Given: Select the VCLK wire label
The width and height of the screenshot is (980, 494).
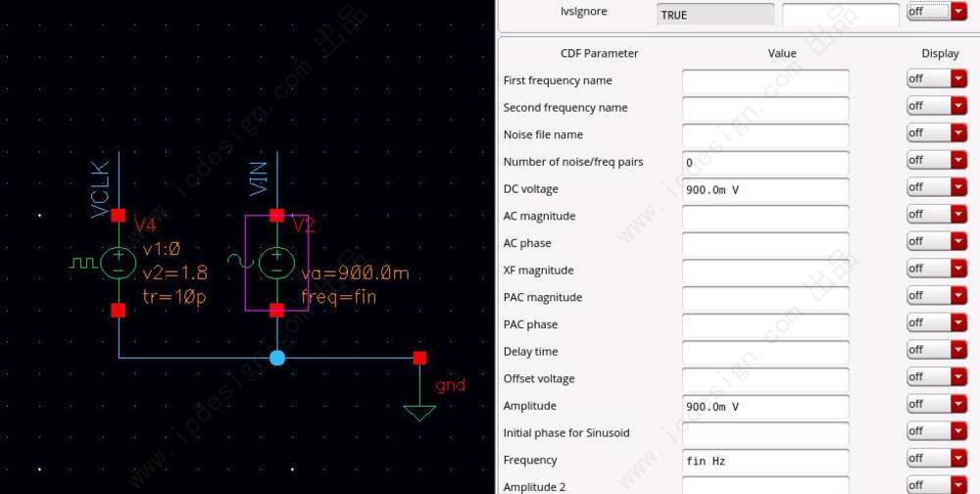Looking at the screenshot, I should [x=101, y=189].
